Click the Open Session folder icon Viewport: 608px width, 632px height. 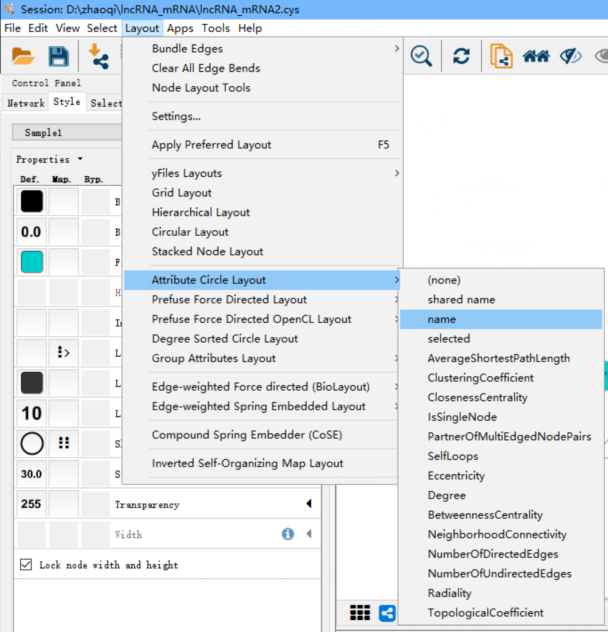(20, 57)
